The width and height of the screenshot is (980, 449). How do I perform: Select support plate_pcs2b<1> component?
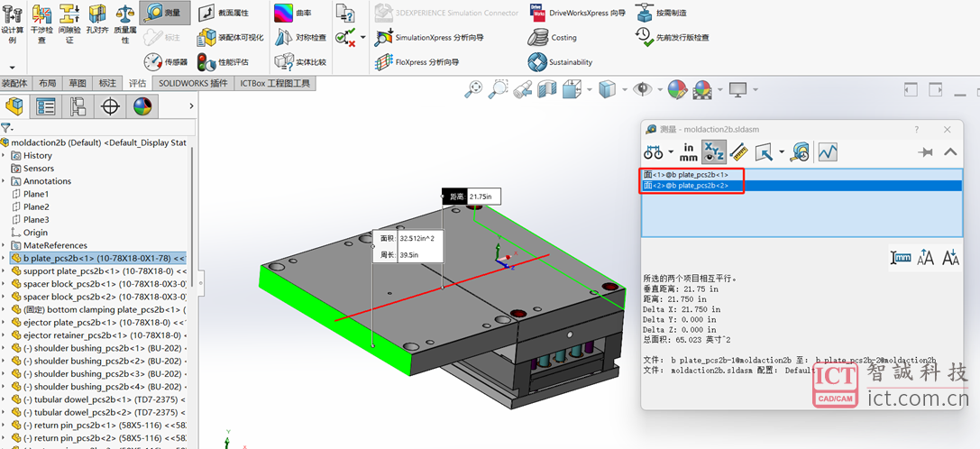pos(98,271)
